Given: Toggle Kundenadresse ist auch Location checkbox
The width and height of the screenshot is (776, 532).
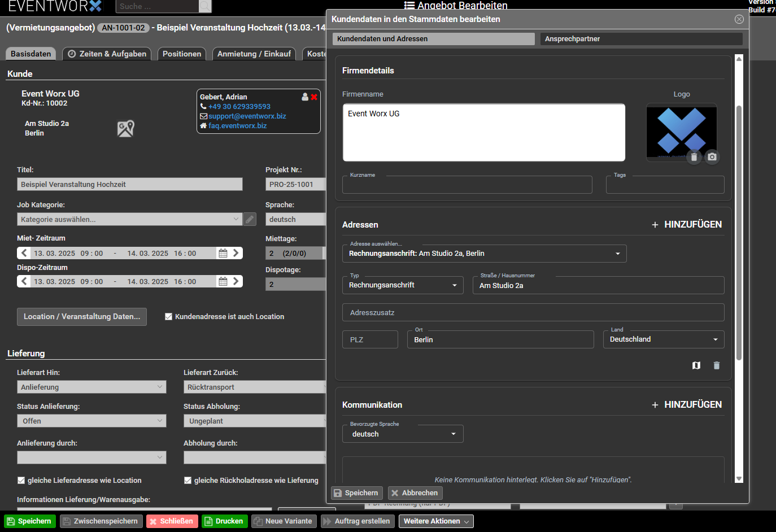Looking at the screenshot, I should (168, 317).
